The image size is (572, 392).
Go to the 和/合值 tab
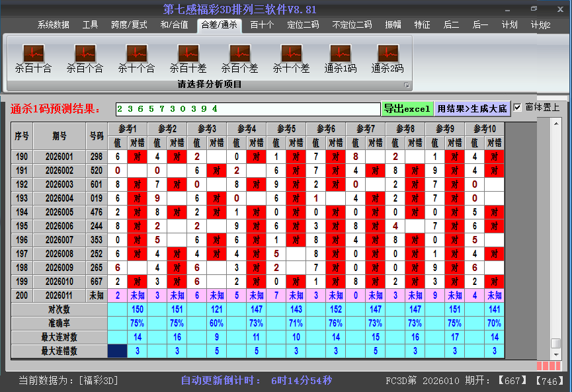(174, 25)
